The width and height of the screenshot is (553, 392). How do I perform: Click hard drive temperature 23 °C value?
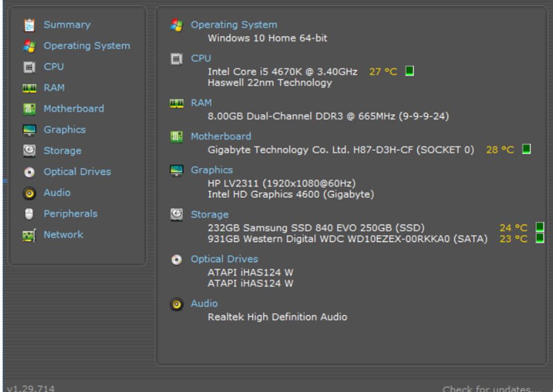pyautogui.click(x=513, y=239)
